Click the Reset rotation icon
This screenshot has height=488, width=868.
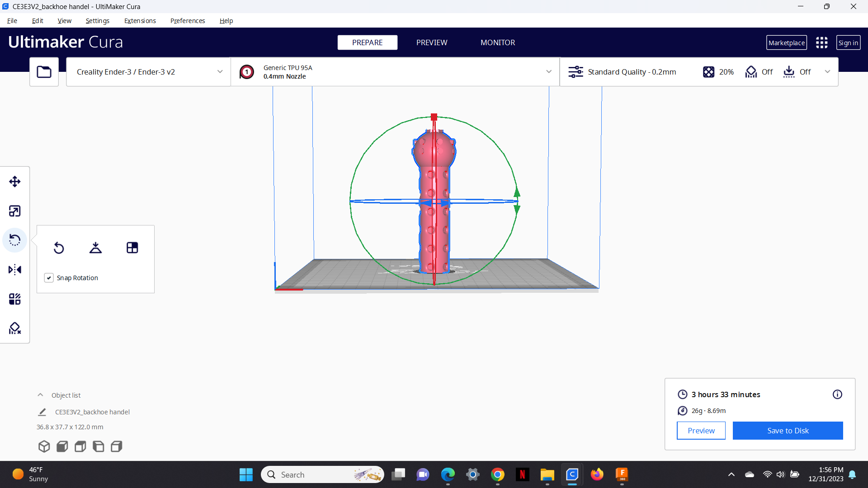[59, 248]
